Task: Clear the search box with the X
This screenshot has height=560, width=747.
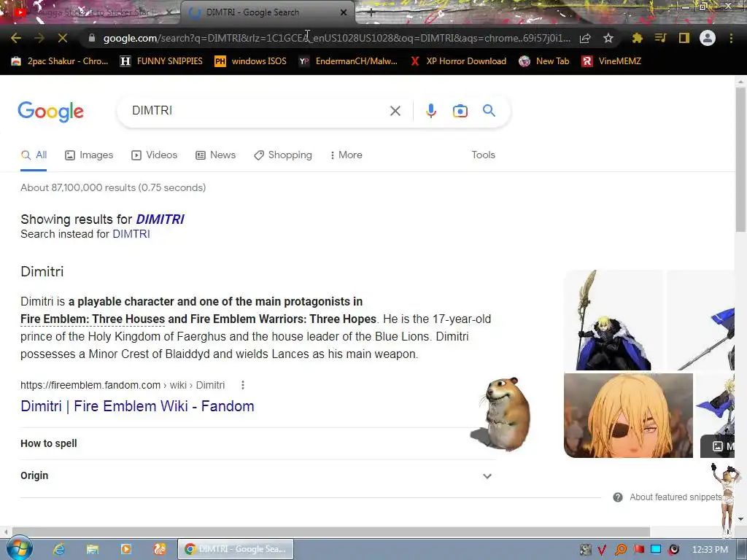Action: 395,111
